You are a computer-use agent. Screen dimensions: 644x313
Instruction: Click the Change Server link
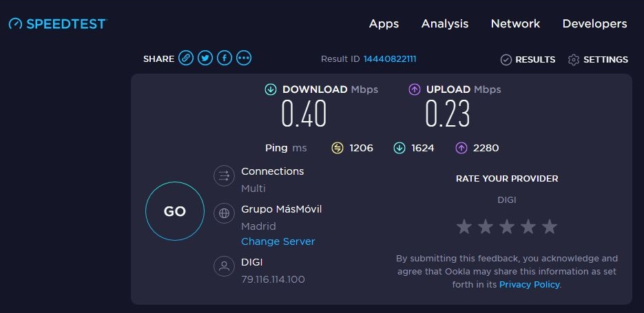[x=278, y=241]
